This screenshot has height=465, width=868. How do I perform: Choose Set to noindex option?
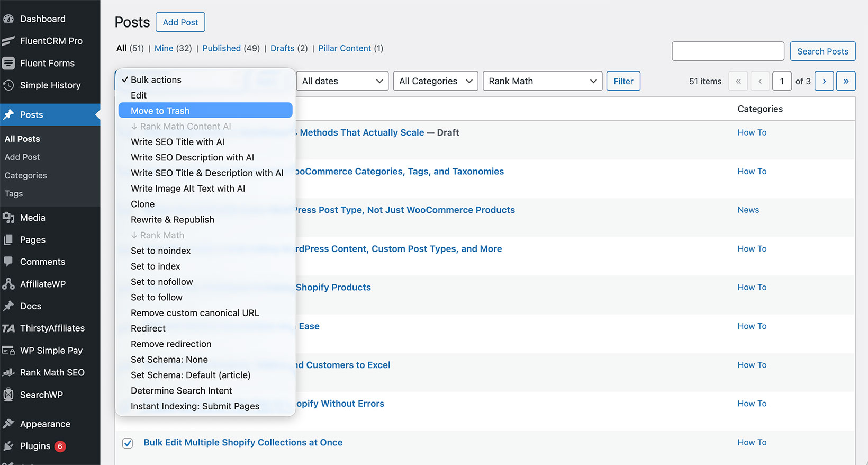(205, 251)
